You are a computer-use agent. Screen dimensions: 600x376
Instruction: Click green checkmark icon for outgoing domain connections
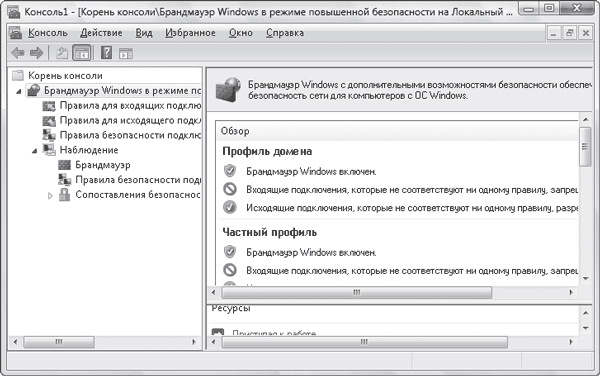coord(230,207)
